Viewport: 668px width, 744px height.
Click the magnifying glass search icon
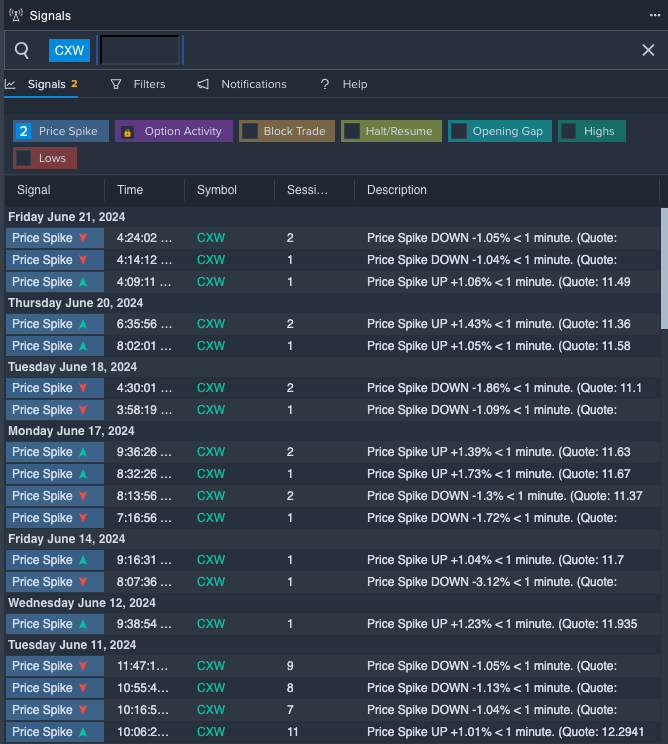coord(22,50)
